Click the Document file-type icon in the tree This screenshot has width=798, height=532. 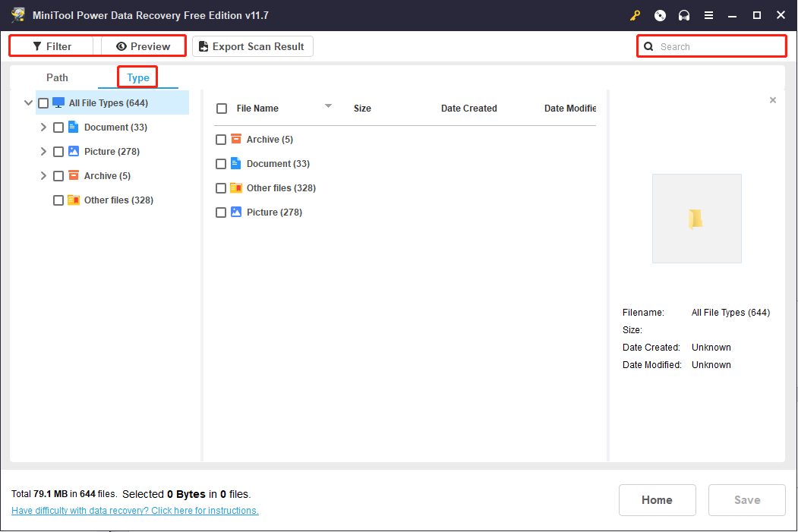click(x=73, y=127)
